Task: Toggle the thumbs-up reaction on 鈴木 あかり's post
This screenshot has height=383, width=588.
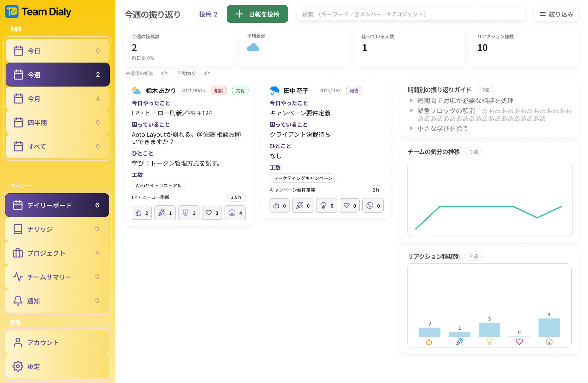Action: tap(141, 213)
